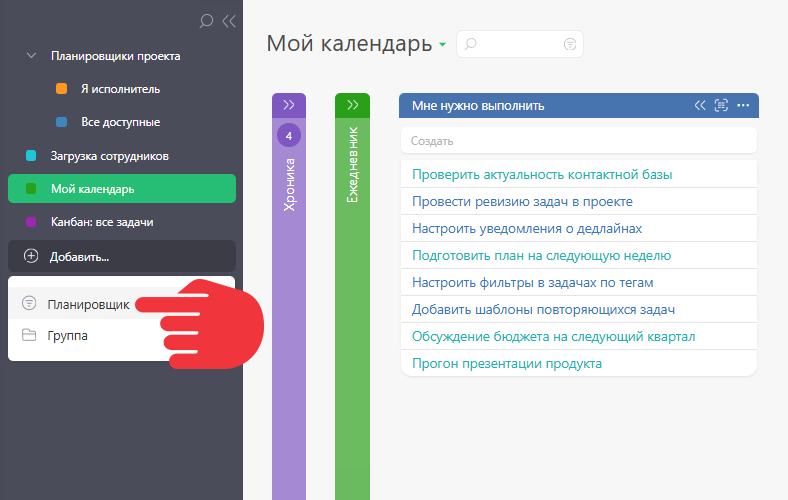Open three-dots menu of Мне нужно выполнить column
The width and height of the screenshot is (788, 500).
(743, 106)
